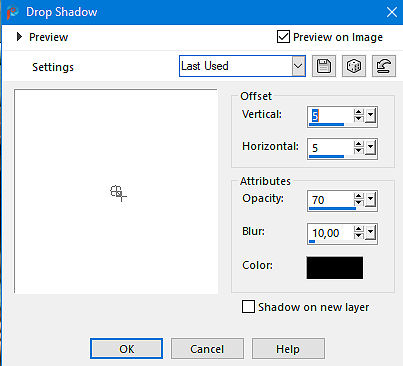Decrease Horizontal offset with down arrow
The width and height of the screenshot is (403, 366).
pyautogui.click(x=359, y=151)
